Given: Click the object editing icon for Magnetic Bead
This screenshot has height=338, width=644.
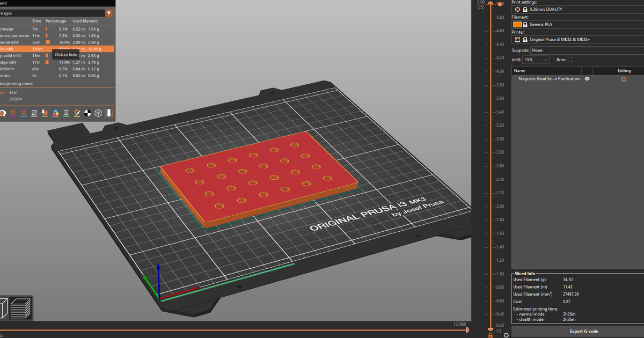Looking at the screenshot, I should pyautogui.click(x=624, y=79).
